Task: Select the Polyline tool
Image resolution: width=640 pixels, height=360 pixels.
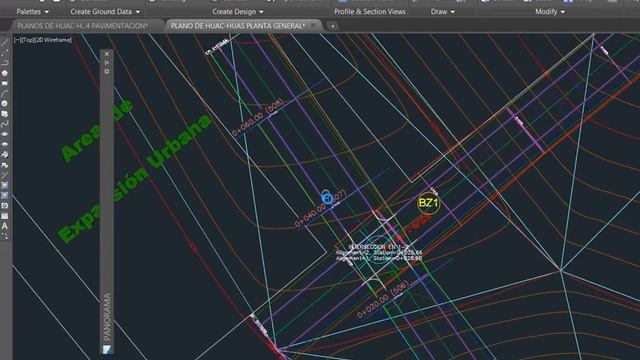Action: click(4, 63)
